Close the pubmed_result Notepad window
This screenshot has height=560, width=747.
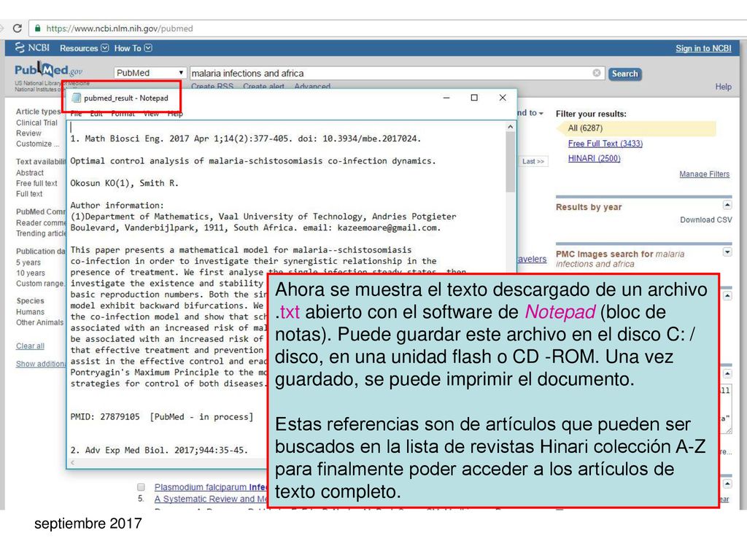[503, 98]
